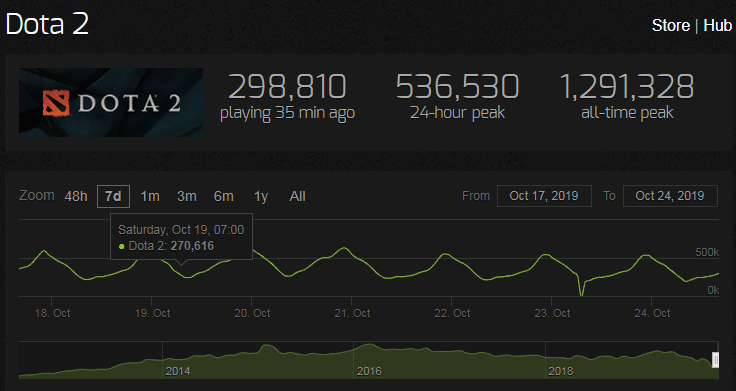Click the chart peak near 21. Oct
The width and height of the screenshot is (736, 391).
[x=345, y=248]
